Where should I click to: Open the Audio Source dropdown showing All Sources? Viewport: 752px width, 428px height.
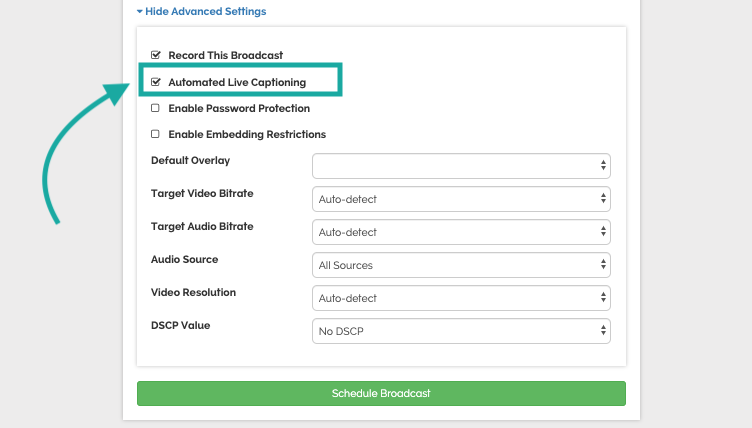click(x=461, y=265)
